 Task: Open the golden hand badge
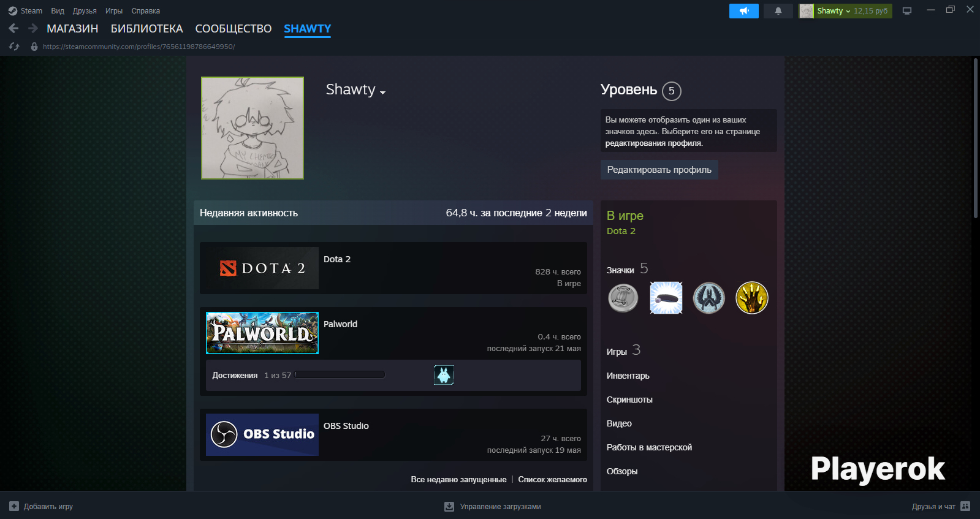click(752, 298)
